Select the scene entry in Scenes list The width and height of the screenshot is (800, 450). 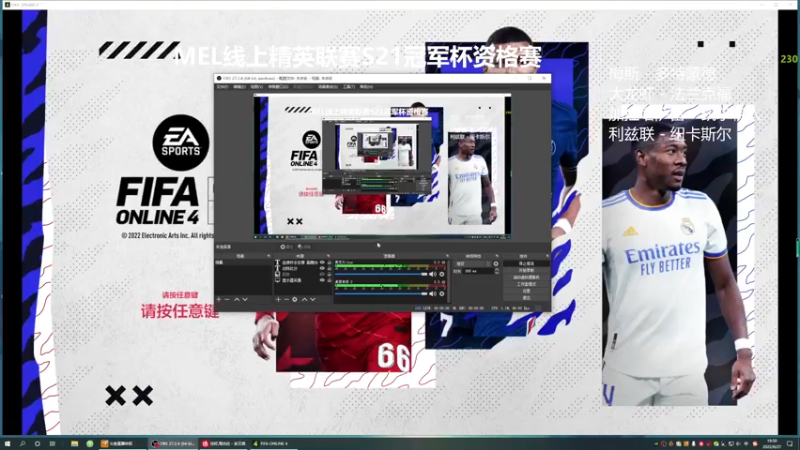pos(243,262)
